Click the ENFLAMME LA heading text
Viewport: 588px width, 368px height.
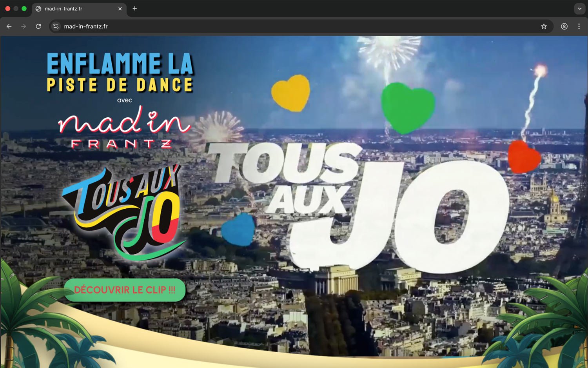click(x=120, y=64)
